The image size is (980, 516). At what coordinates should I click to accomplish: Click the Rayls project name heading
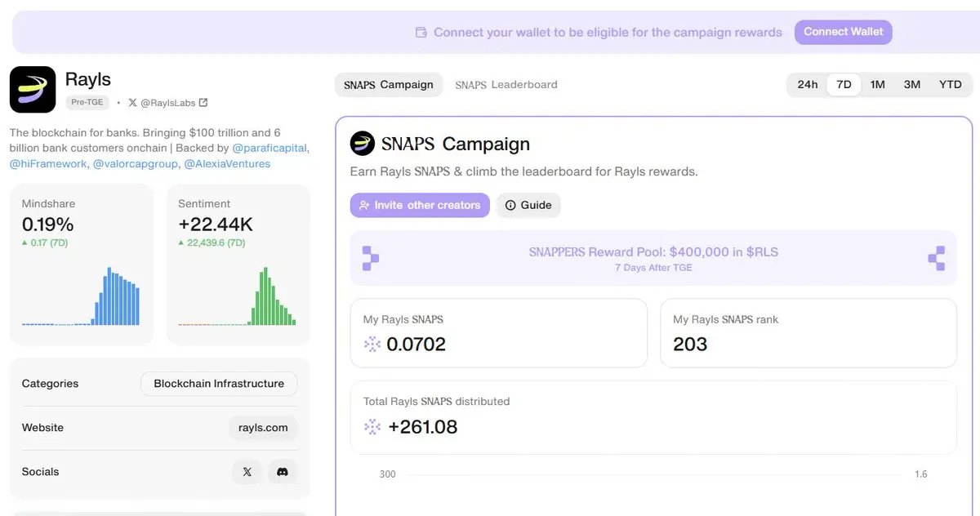pyautogui.click(x=88, y=80)
